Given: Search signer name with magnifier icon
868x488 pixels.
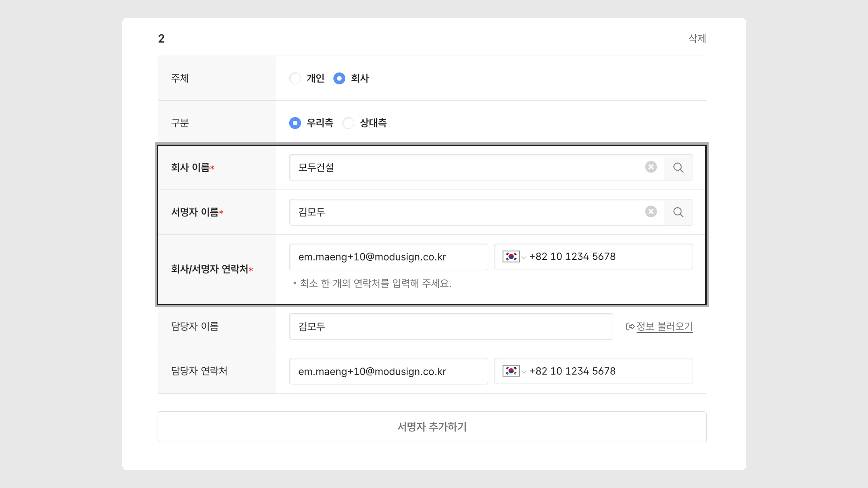Looking at the screenshot, I should [678, 212].
